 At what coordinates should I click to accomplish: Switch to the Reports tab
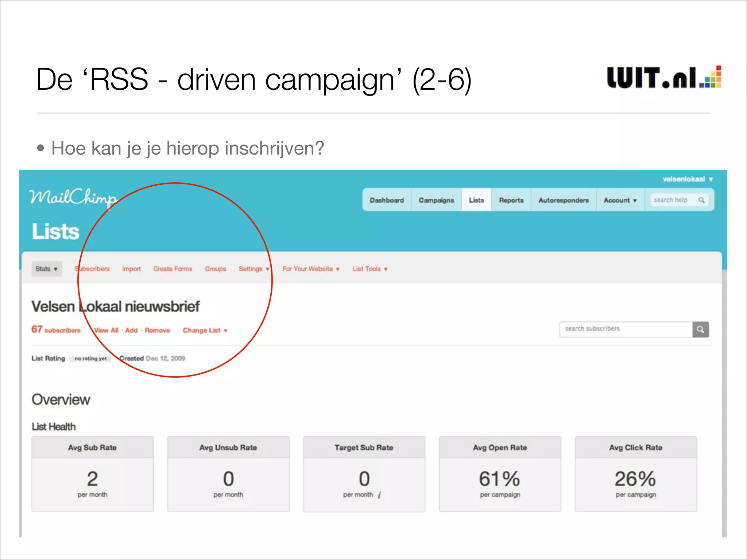point(511,200)
